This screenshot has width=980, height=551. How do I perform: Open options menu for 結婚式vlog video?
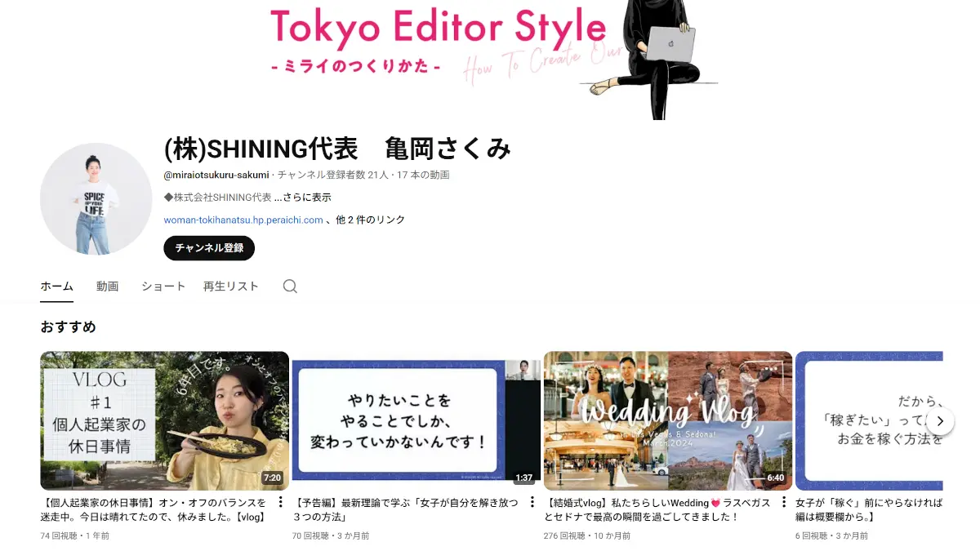(x=784, y=502)
